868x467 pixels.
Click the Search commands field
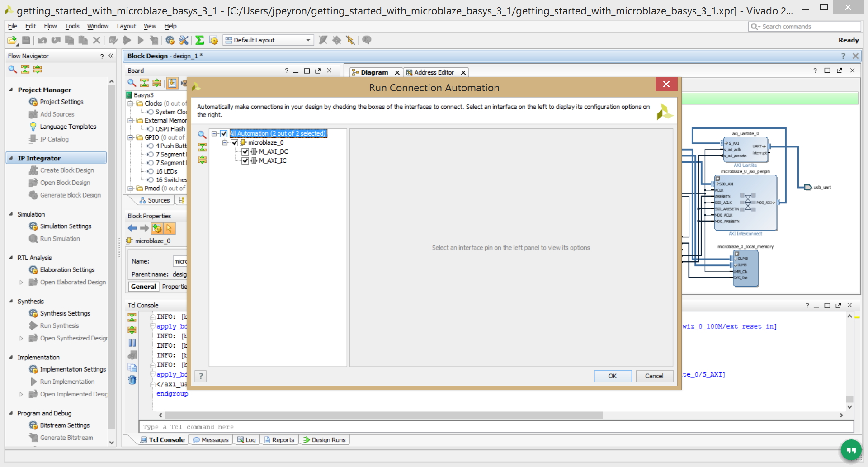pos(804,27)
